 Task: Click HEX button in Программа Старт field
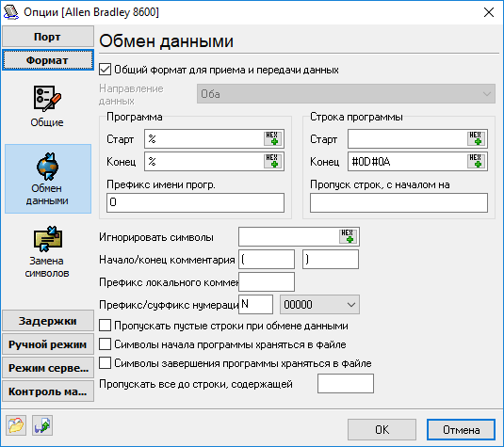click(x=272, y=138)
